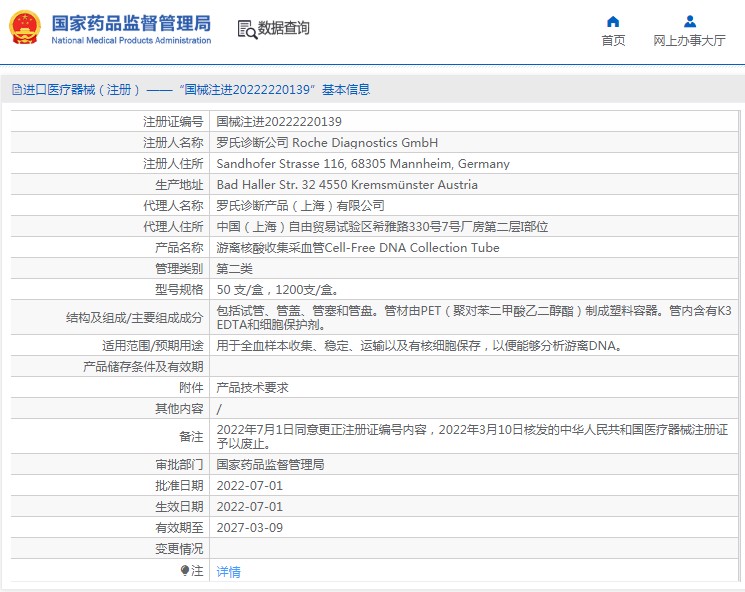Click the 批准日期 label

tap(179, 486)
